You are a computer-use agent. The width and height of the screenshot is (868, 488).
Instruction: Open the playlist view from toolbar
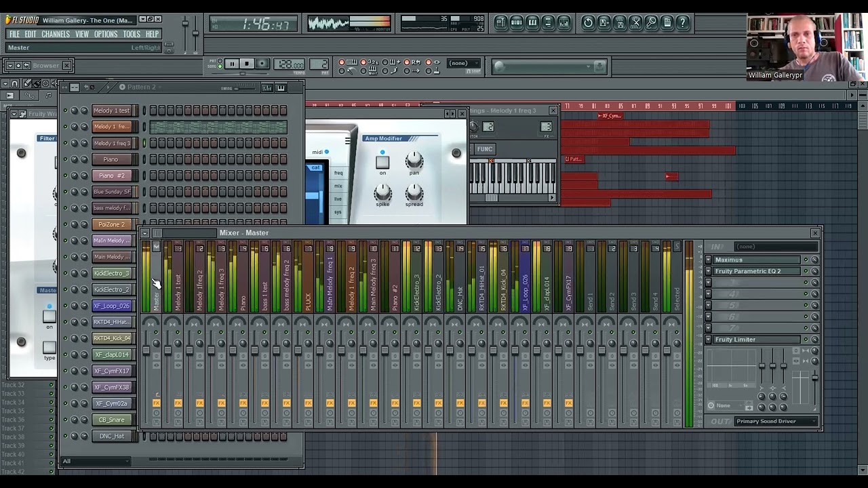click(x=500, y=22)
